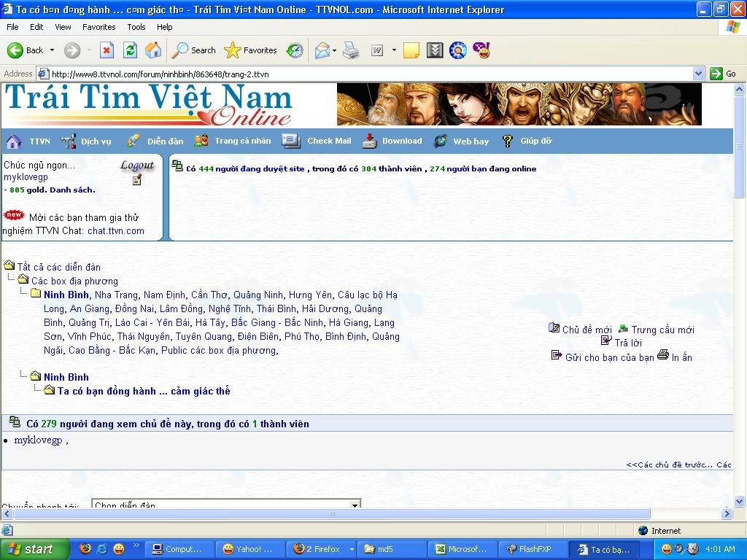Open Trang cá nhân in site navigation
Image resolution: width=747 pixels, height=560 pixels.
coord(242,141)
